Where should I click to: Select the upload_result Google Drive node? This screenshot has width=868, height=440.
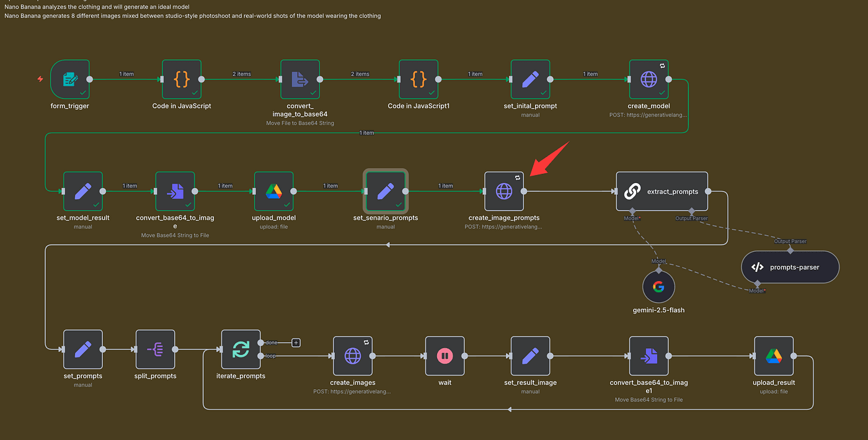(773, 356)
